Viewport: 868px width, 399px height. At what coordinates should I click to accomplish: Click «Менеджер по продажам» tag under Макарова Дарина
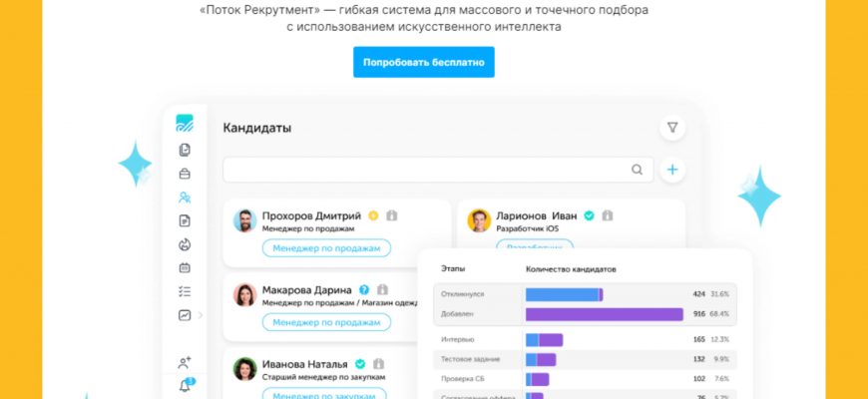click(x=326, y=322)
